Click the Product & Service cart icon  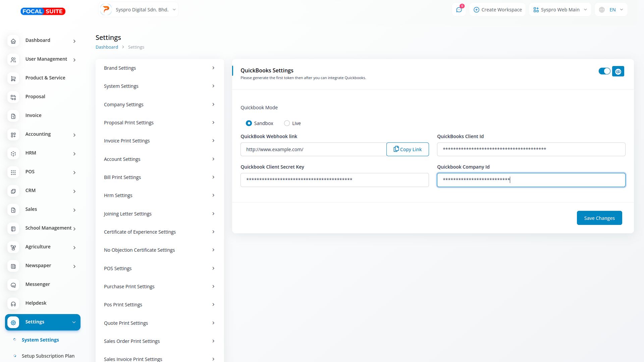click(x=13, y=78)
